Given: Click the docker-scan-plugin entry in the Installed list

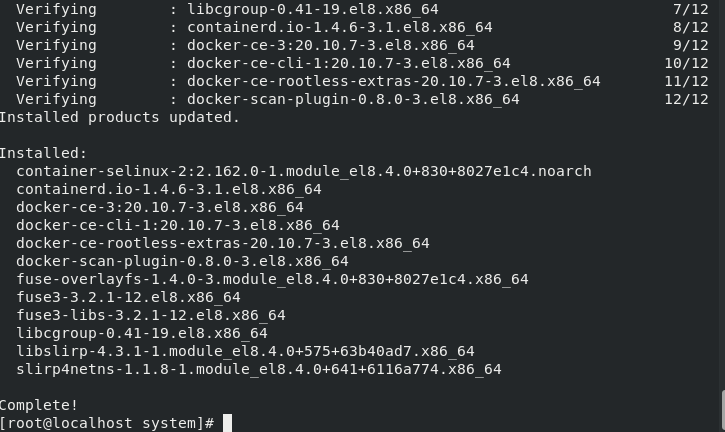Looking at the screenshot, I should [183, 261].
